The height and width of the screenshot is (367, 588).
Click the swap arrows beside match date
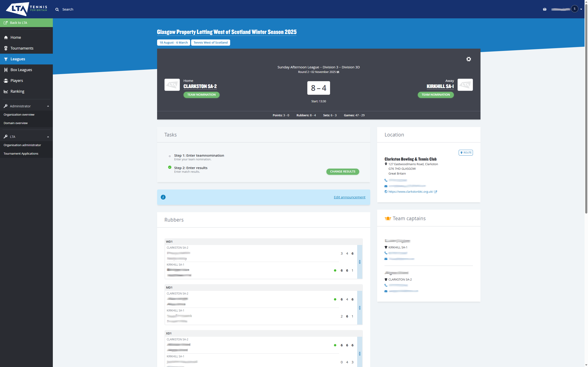[x=338, y=72]
